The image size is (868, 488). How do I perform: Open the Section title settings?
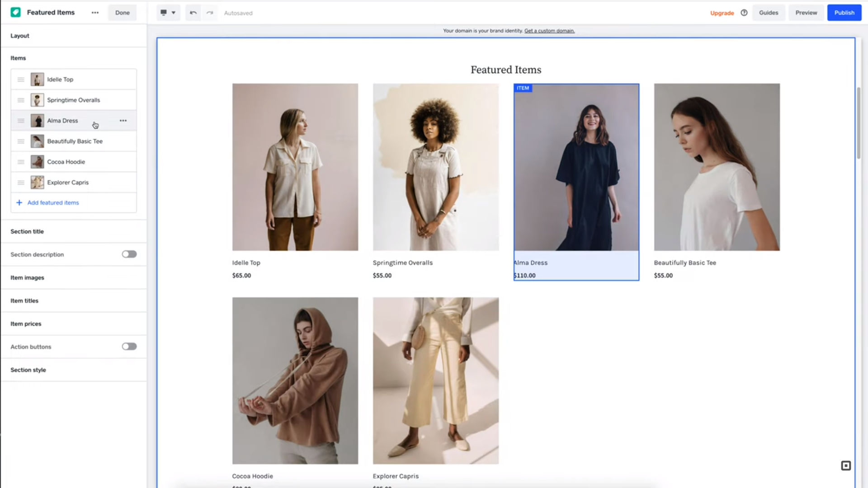[x=27, y=231]
